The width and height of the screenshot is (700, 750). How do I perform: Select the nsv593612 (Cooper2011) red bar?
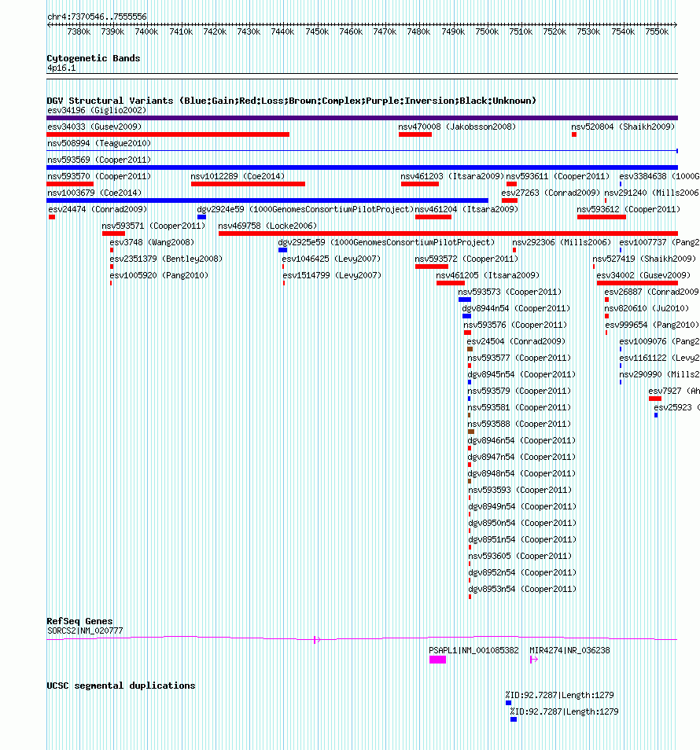click(x=602, y=217)
